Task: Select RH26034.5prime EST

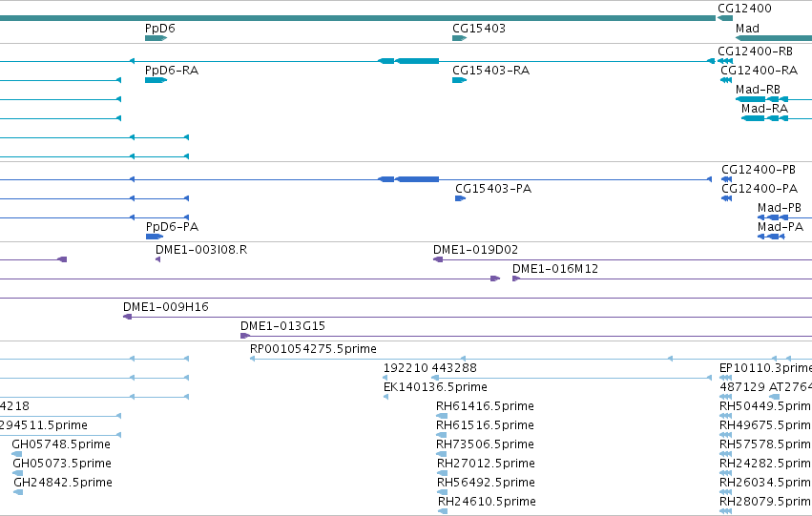Action: pyautogui.click(x=725, y=491)
